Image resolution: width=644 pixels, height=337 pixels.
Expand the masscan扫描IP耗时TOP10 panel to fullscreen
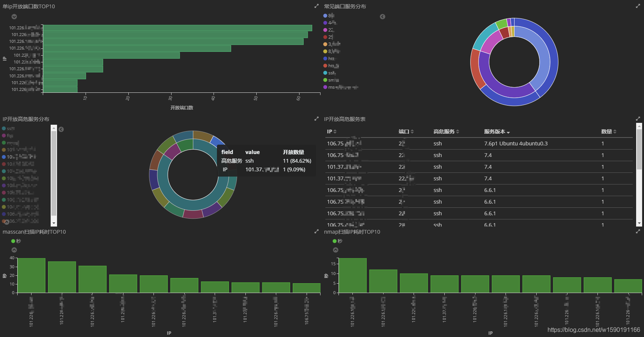click(316, 231)
